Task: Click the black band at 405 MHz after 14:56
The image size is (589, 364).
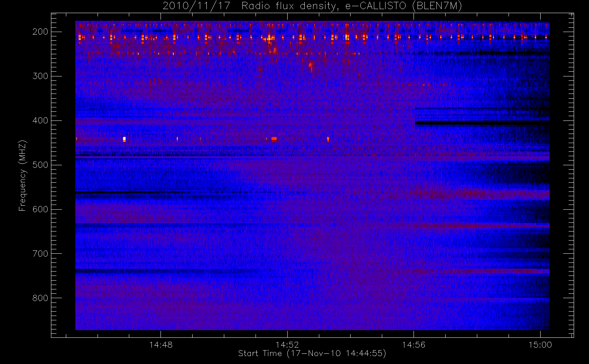Action: pos(482,123)
